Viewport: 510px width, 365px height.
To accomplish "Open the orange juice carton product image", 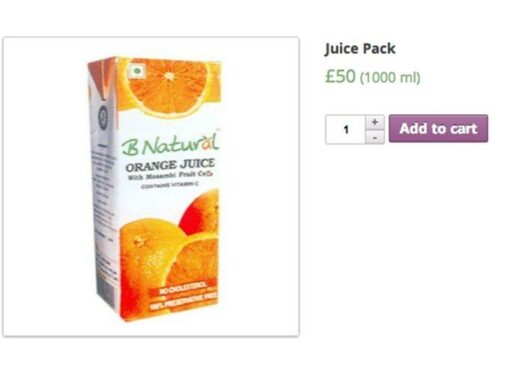I will pyautogui.click(x=153, y=188).
